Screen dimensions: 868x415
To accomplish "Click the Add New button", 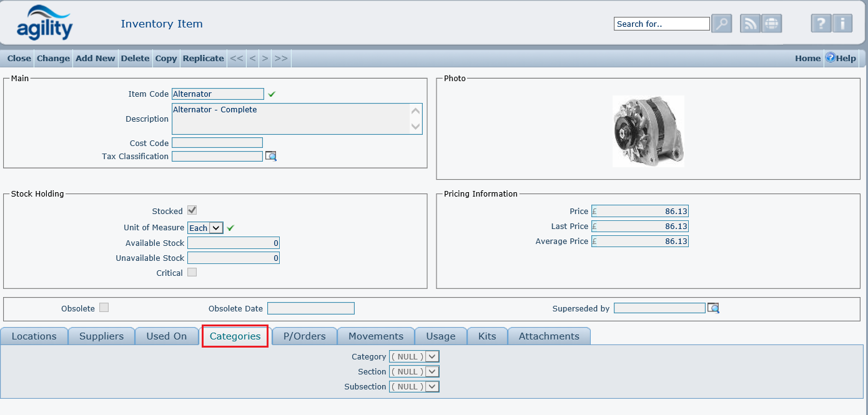I will click(95, 58).
